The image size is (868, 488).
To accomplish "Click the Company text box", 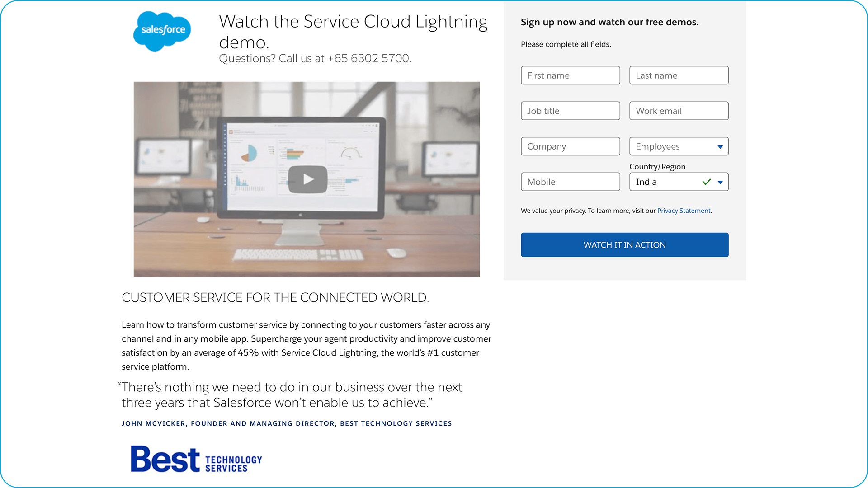I will coord(570,146).
